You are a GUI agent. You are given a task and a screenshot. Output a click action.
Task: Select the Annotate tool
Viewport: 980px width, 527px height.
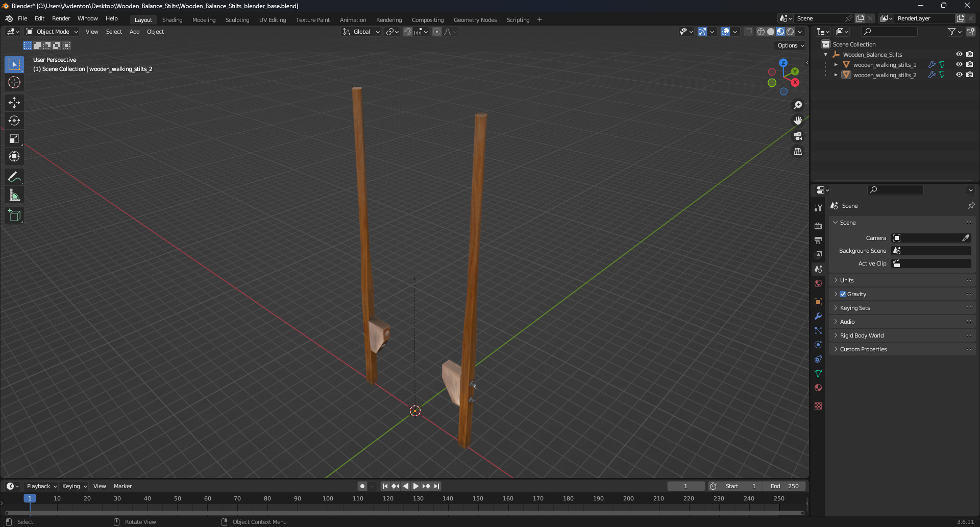[x=14, y=177]
